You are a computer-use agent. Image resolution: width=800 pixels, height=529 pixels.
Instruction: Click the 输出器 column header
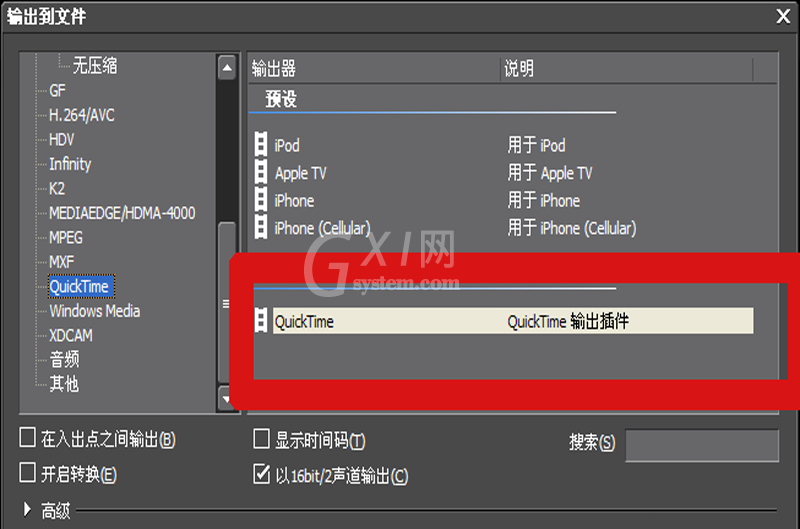374,68
